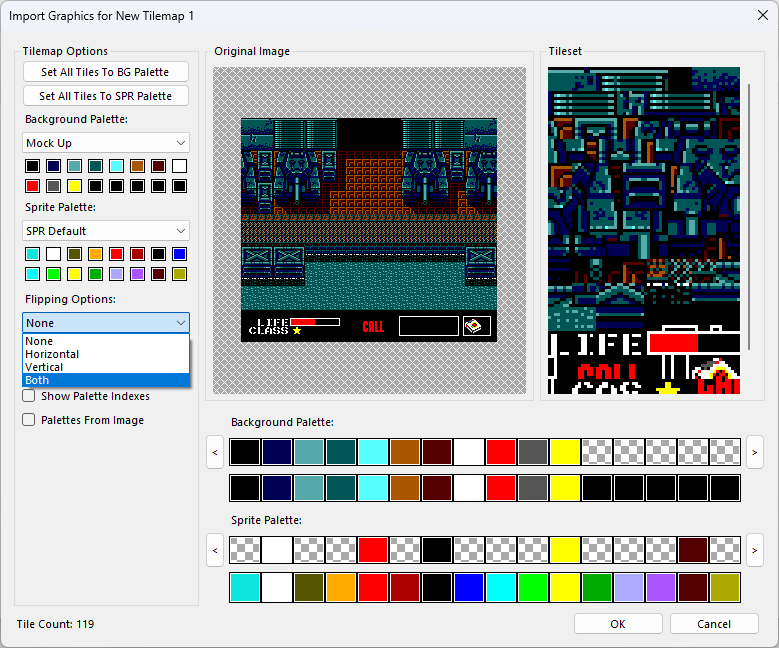779x648 pixels.
Task: Open the Mock Up background palette dropdown
Action: click(106, 143)
